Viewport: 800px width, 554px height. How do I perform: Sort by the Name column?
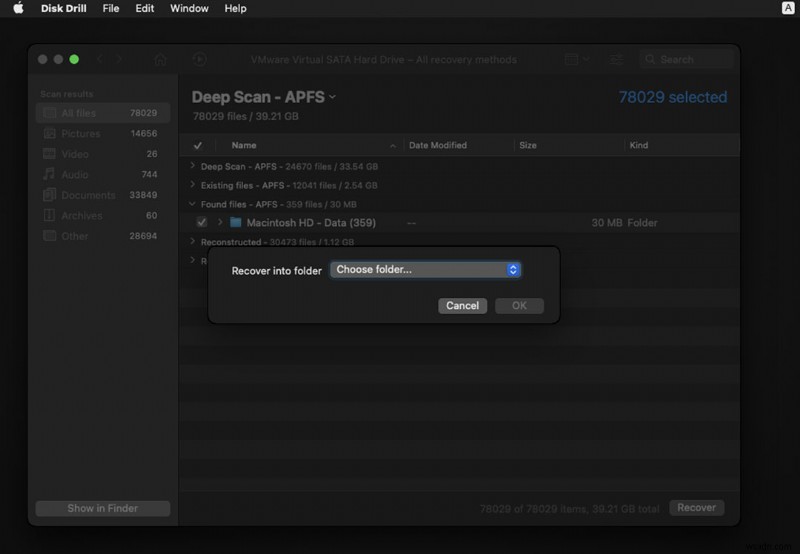point(244,145)
